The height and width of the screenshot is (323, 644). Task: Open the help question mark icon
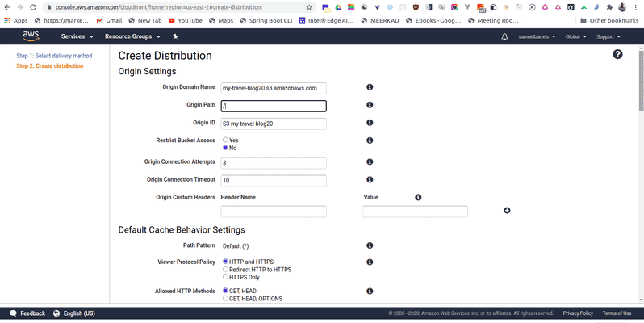617,54
